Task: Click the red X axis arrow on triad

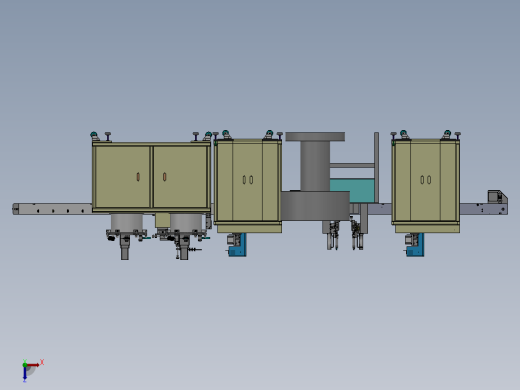Action: pos(33,365)
